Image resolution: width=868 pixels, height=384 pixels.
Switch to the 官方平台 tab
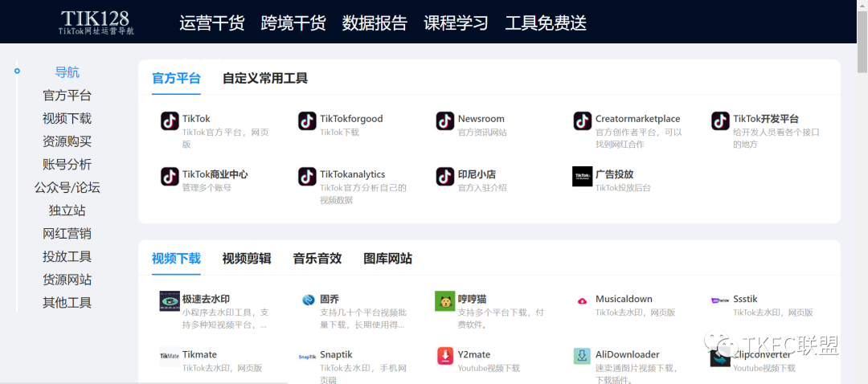tap(176, 79)
